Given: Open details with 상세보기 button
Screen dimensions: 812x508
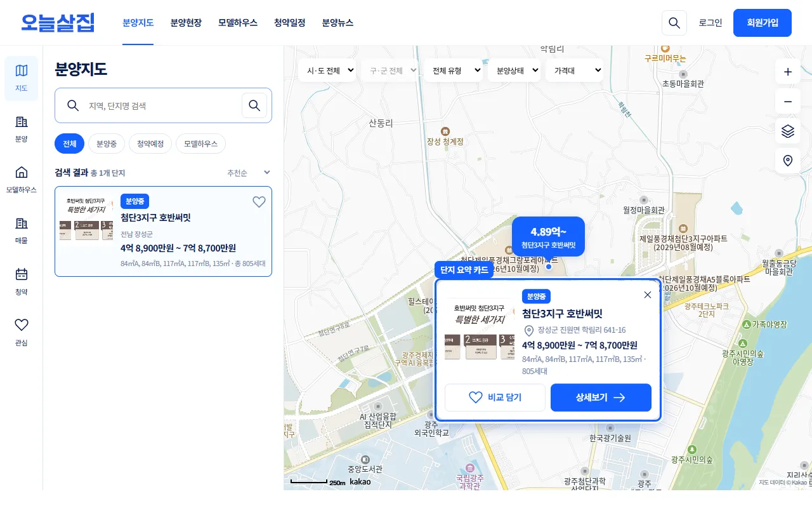Looking at the screenshot, I should [601, 398].
